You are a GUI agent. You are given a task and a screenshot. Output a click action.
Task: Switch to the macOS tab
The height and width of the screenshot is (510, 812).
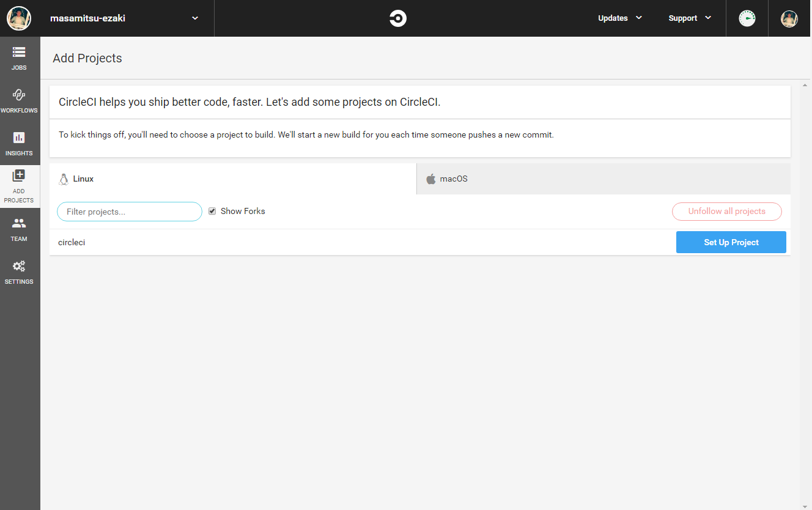(x=603, y=179)
